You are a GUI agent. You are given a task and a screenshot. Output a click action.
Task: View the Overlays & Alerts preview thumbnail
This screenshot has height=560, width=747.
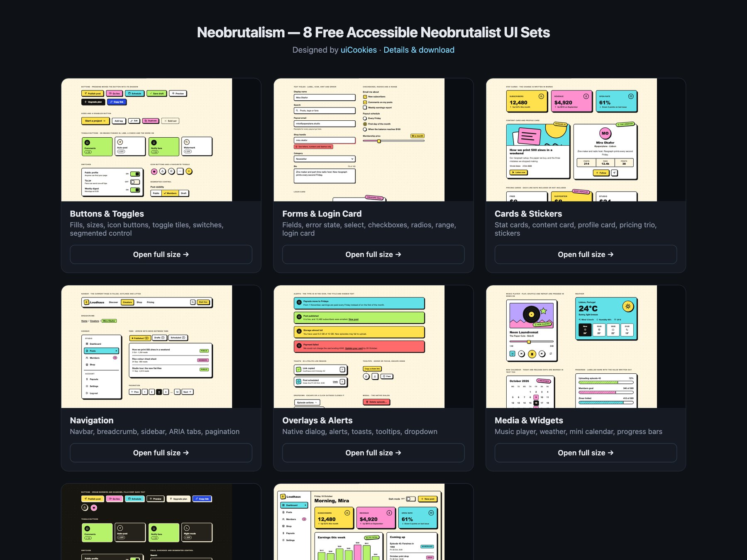(x=373, y=346)
